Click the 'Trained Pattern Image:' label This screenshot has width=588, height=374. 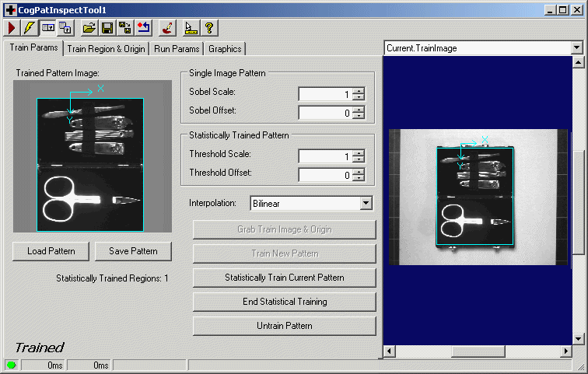pyautogui.click(x=58, y=73)
